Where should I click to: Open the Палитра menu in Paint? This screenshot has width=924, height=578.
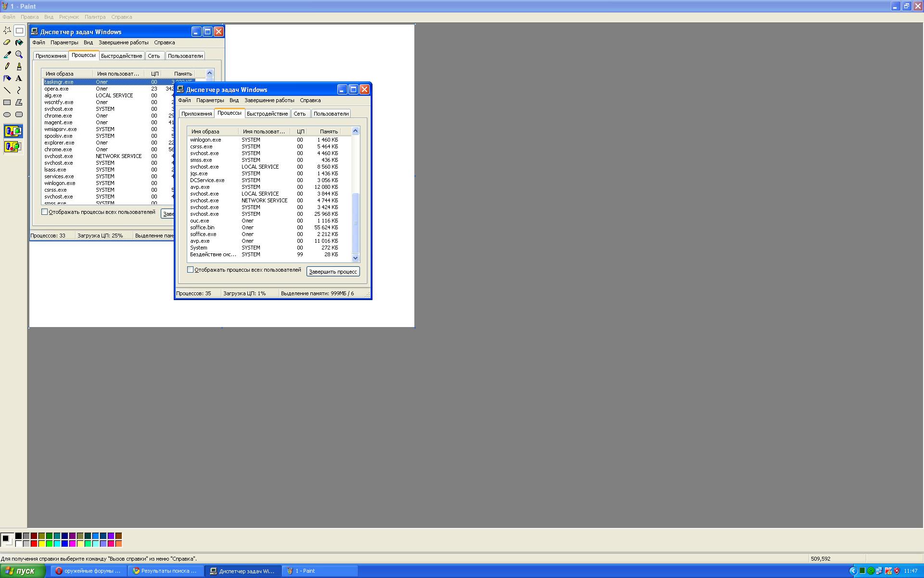point(95,17)
